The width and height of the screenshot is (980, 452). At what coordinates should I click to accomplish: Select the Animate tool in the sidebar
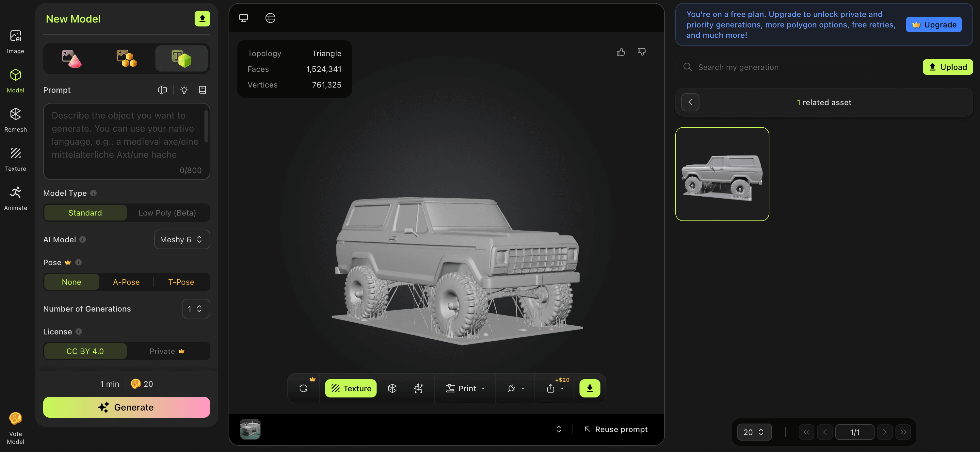[x=15, y=197]
